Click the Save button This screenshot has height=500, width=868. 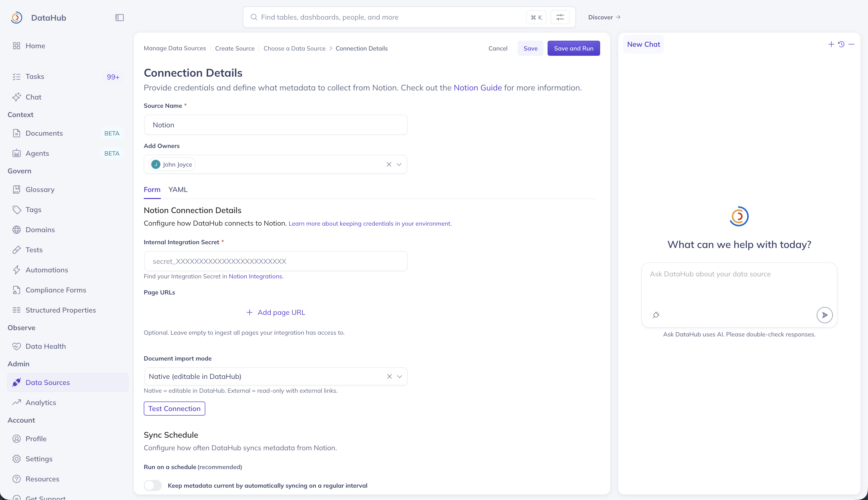pos(531,48)
